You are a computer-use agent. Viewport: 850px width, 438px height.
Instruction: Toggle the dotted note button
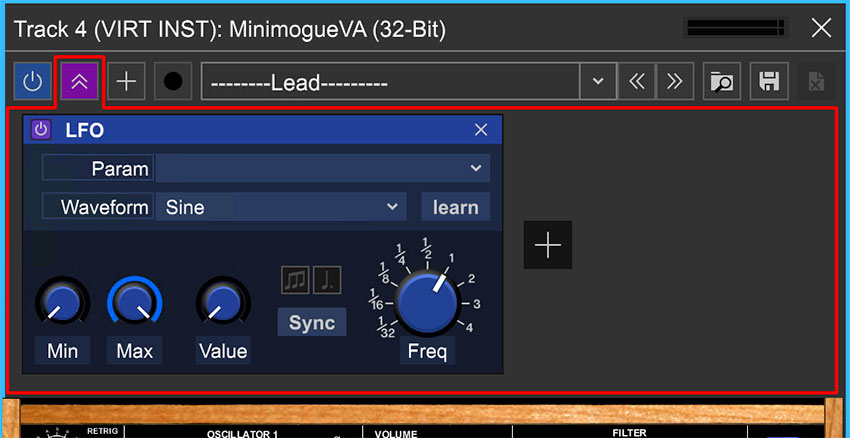tap(327, 280)
